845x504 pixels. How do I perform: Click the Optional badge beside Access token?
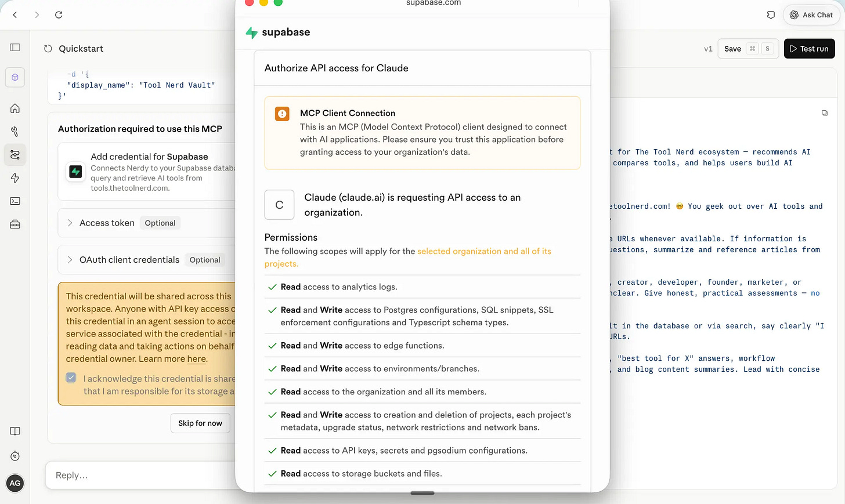pos(160,223)
